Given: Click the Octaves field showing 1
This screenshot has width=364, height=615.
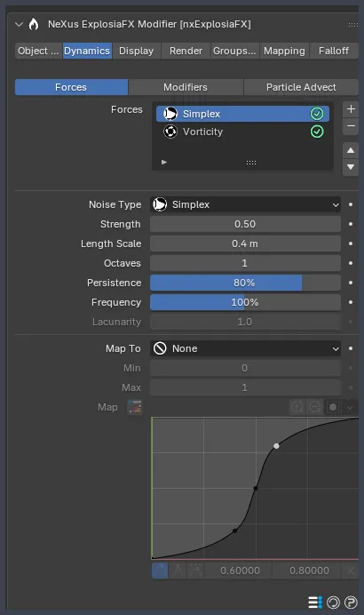Looking at the screenshot, I should 245,263.
